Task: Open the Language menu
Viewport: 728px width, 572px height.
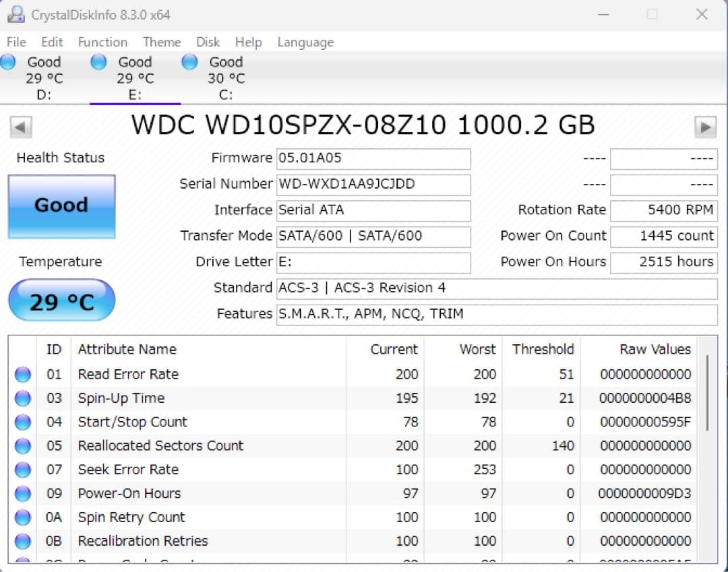Action: 305,42
